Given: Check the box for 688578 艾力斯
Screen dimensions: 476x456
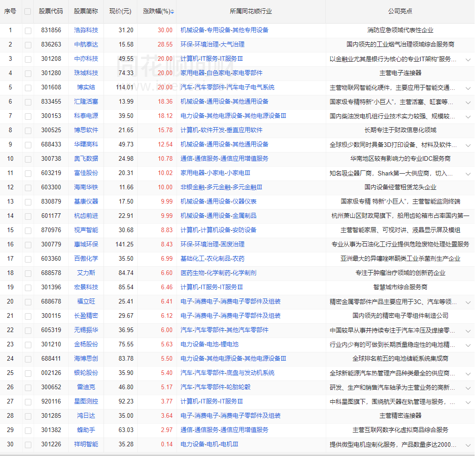Looking at the screenshot, I should pyautogui.click(x=28, y=273).
